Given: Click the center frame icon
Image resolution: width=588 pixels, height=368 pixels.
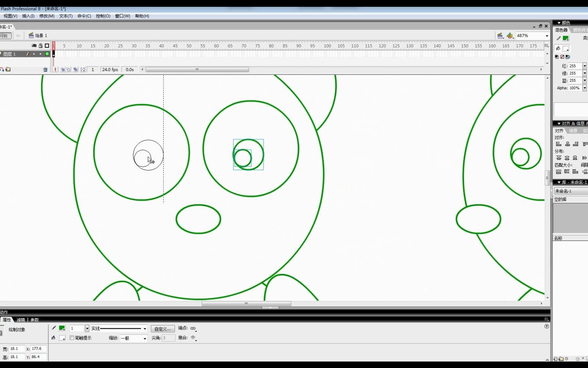Looking at the screenshot, I should 55,70.
